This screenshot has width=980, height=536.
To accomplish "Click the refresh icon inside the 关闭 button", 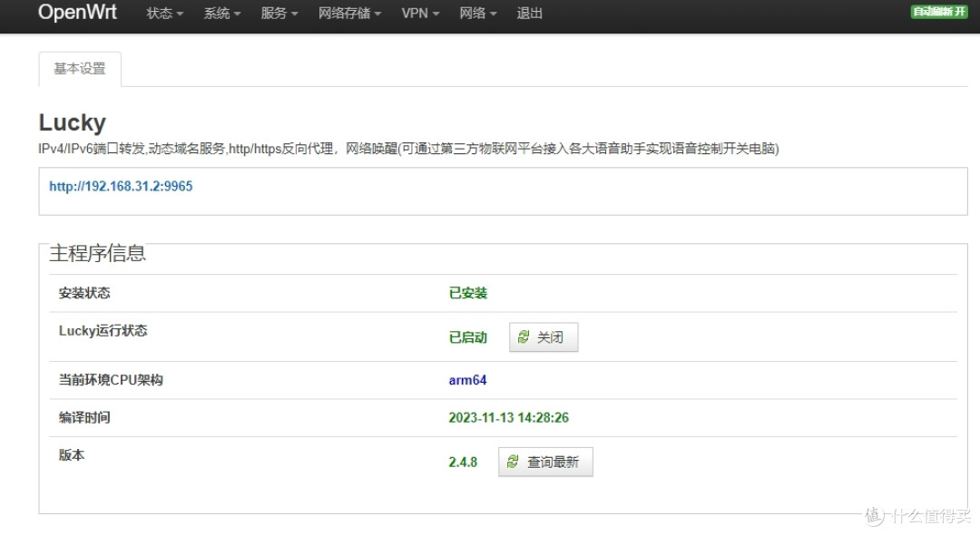I will (524, 336).
